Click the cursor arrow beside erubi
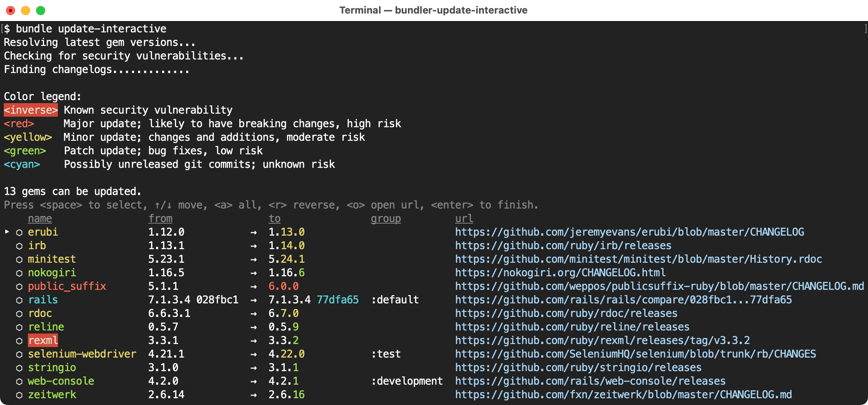868x405 pixels. pos(7,232)
